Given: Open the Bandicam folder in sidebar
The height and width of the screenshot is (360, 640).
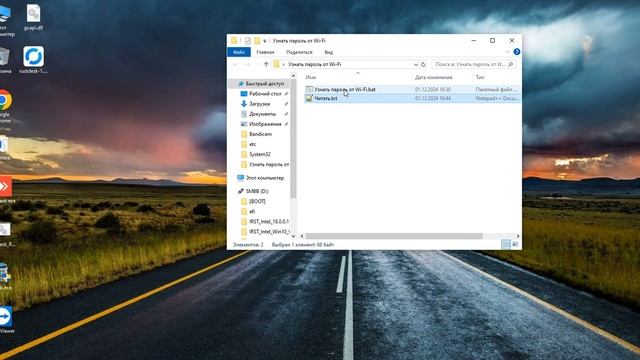Looking at the screenshot, I should click(260, 134).
